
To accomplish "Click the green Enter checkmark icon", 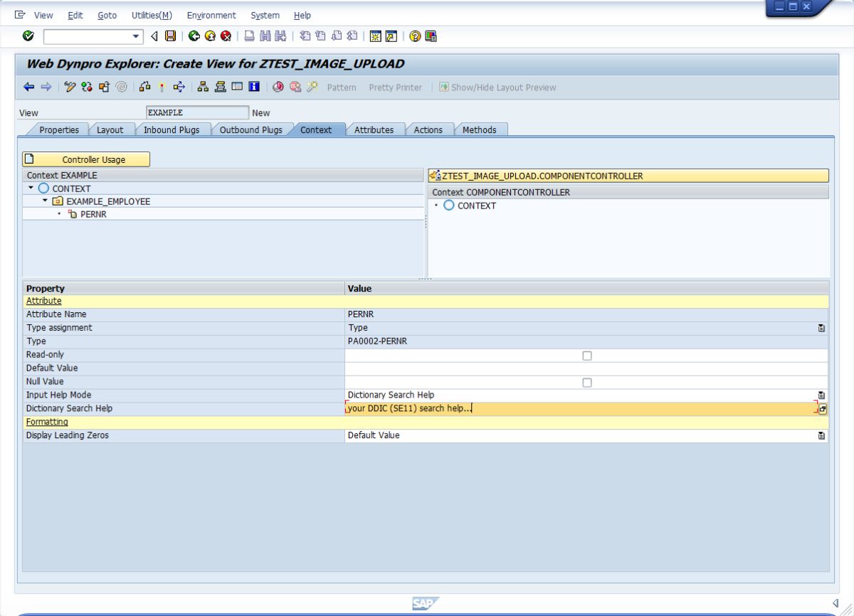I will click(x=28, y=36).
